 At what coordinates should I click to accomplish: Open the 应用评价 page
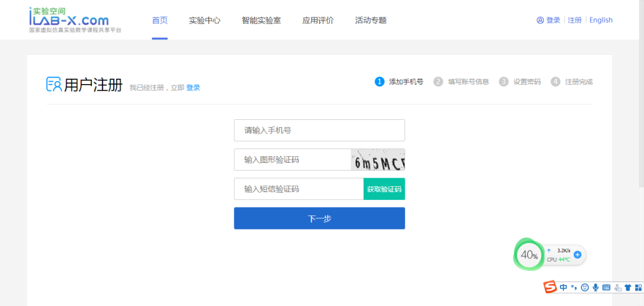coord(318,20)
